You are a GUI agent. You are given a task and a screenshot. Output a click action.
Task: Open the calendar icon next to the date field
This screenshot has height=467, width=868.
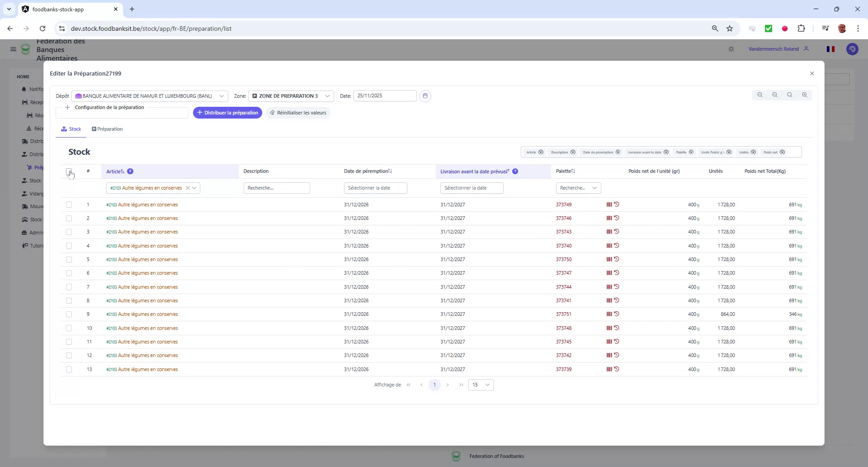[425, 95]
